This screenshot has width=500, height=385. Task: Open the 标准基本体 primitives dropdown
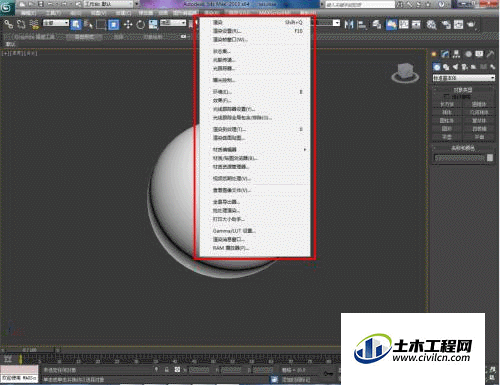(464, 78)
